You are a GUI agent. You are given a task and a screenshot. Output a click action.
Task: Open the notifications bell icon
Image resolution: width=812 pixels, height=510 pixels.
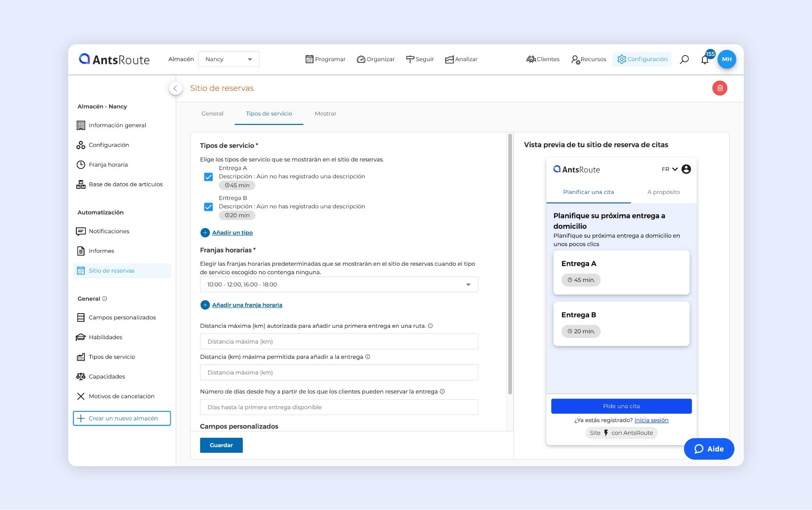[x=705, y=60]
